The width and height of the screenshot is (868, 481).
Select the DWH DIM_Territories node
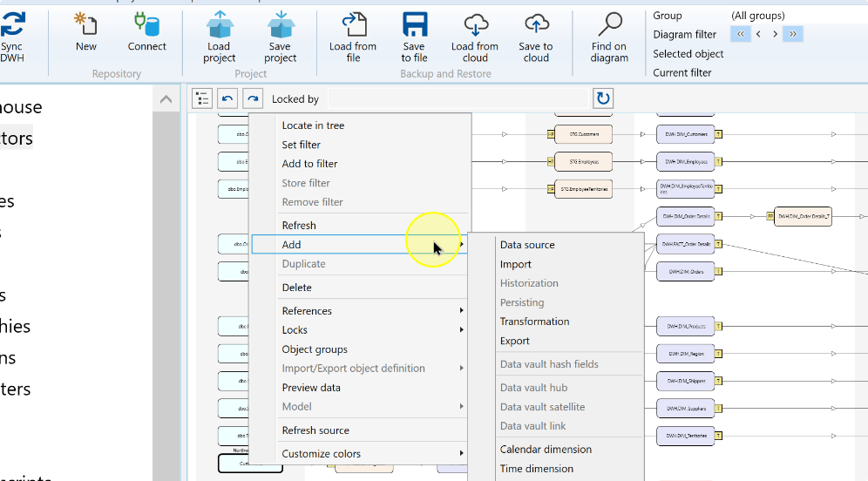(x=685, y=436)
